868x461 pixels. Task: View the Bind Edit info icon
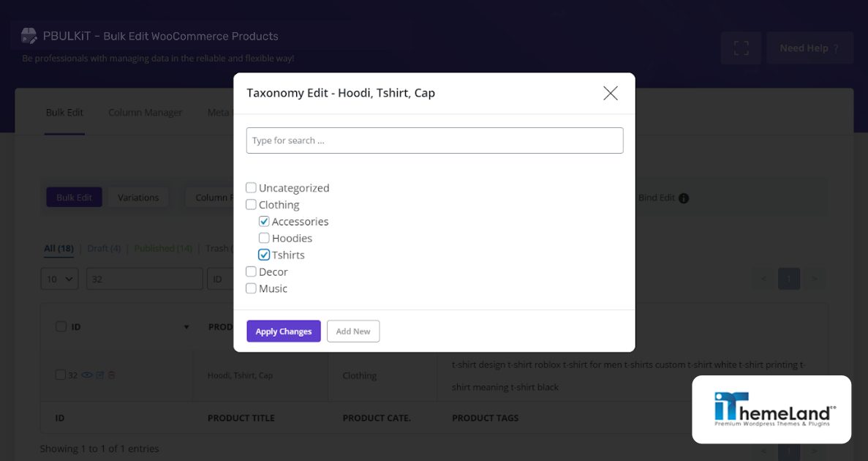pos(683,198)
